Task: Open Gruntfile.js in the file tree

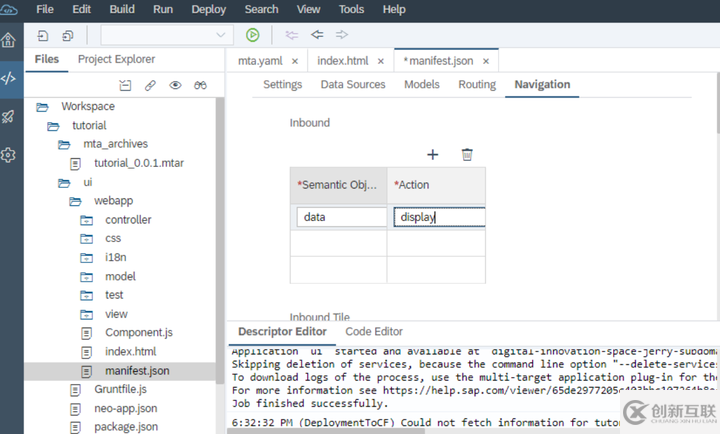Action: point(121,389)
